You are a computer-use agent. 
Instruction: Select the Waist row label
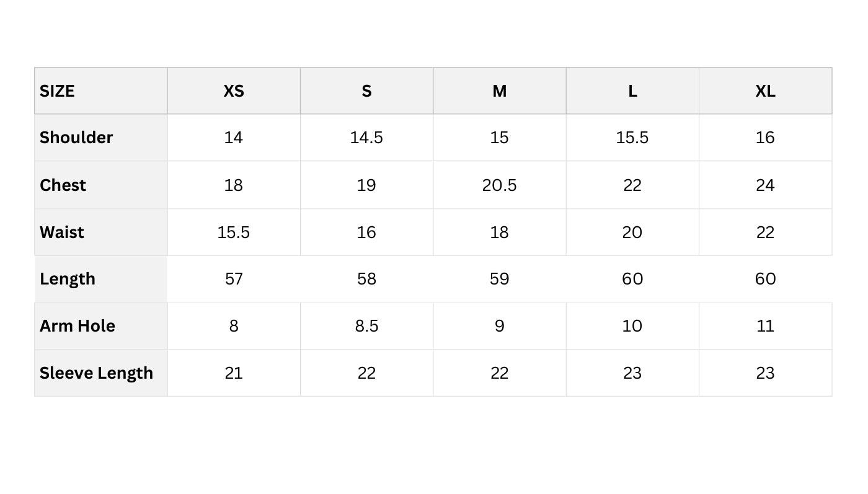coord(62,232)
